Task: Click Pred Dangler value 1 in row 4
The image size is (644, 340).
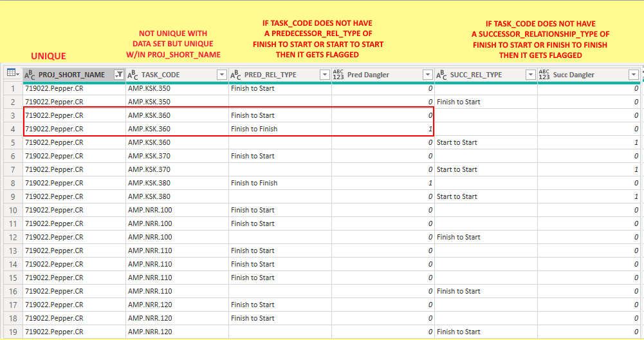Action: [x=430, y=129]
